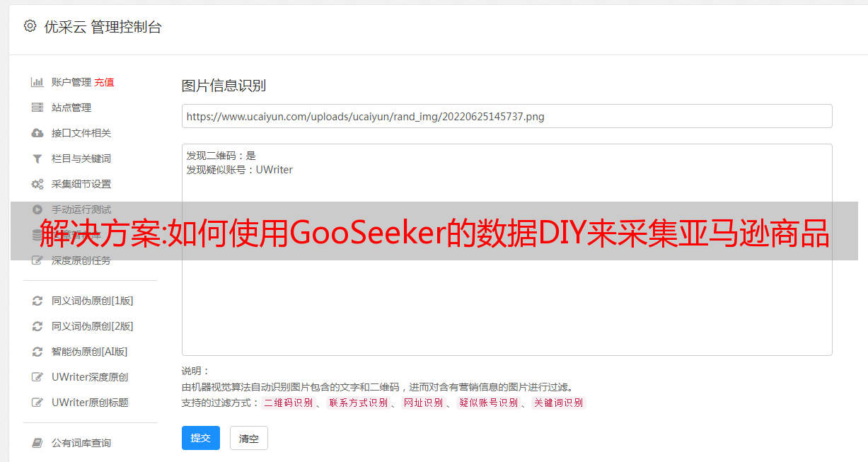This screenshot has width=868, height=462.
Task: Click the refresh icon beside 同义词伪原创[1版]
Action: 37,301
